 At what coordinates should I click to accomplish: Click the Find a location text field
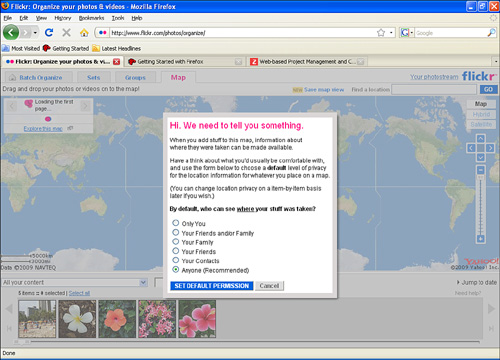tap(434, 89)
